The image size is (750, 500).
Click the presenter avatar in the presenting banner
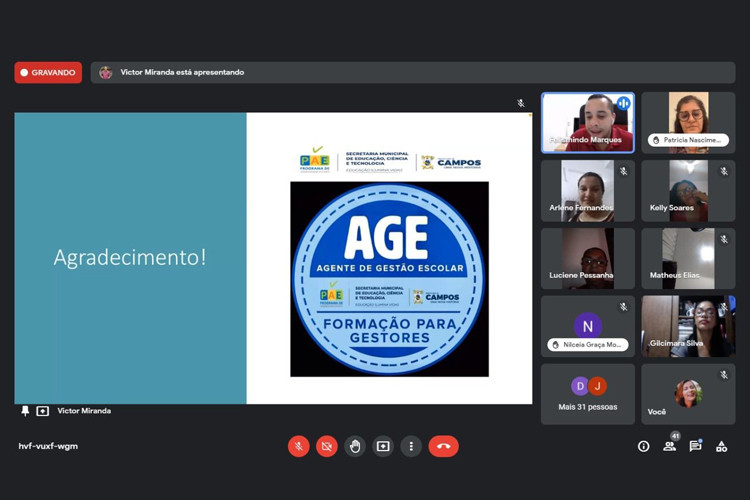tap(106, 73)
